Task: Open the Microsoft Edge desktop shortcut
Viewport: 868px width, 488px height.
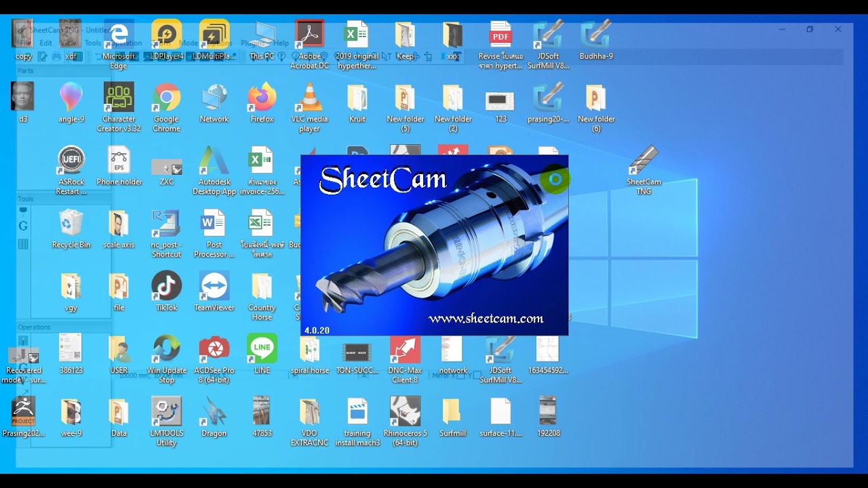Action: tap(119, 45)
